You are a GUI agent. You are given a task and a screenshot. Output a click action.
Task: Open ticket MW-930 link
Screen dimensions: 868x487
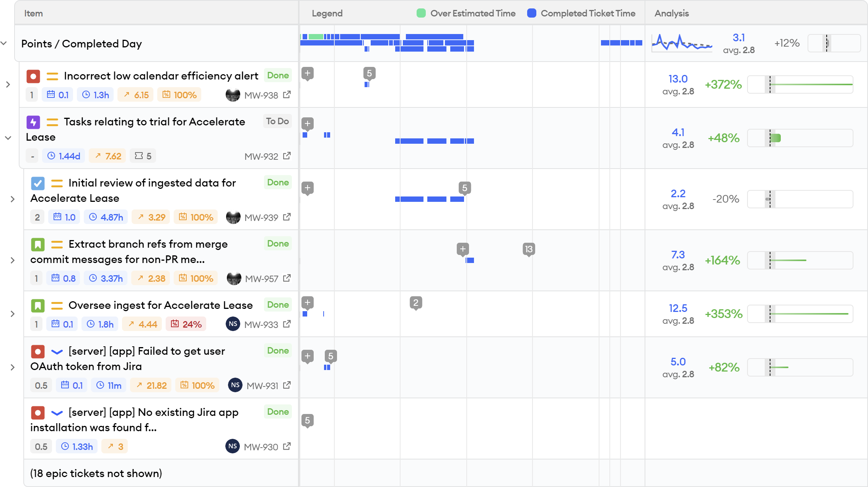tap(261, 447)
